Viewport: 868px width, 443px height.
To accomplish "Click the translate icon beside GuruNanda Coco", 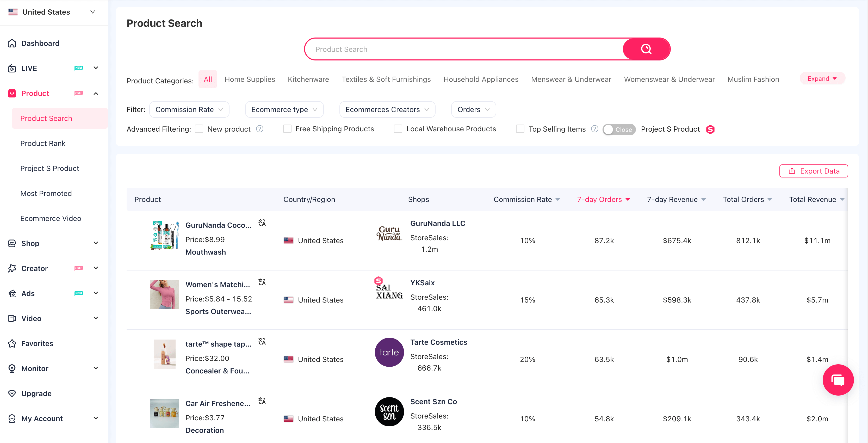I will pyautogui.click(x=262, y=223).
